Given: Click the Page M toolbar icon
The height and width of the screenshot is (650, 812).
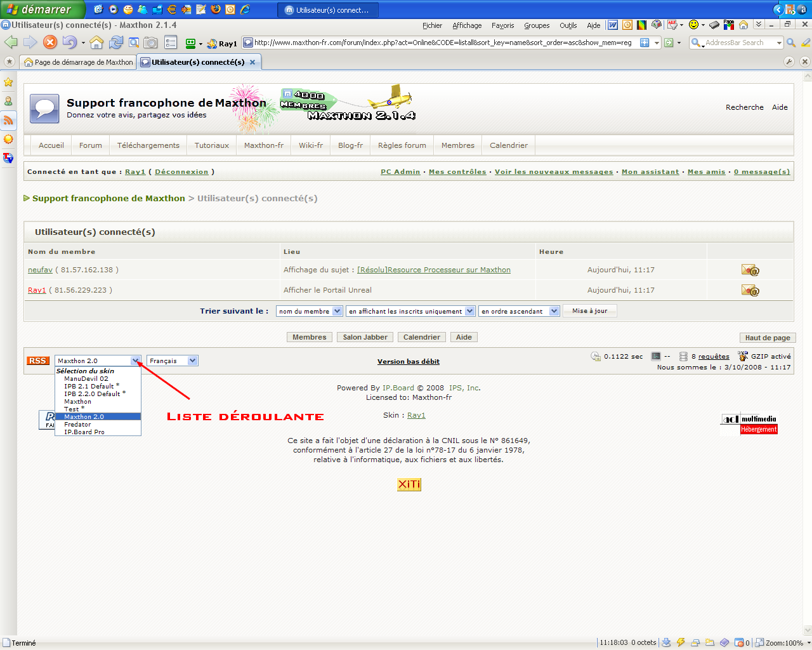Looking at the screenshot, I should coord(729,25).
